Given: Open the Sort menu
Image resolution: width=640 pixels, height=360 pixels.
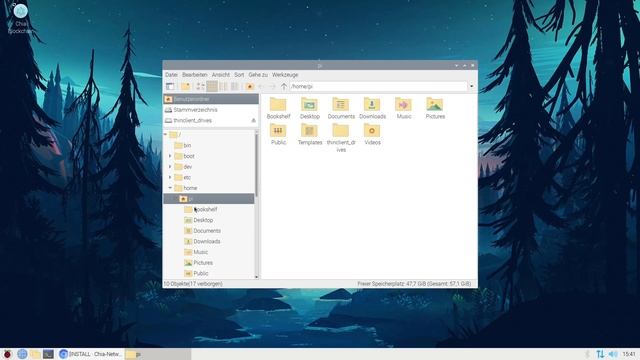Looking at the screenshot, I should pyautogui.click(x=239, y=75).
